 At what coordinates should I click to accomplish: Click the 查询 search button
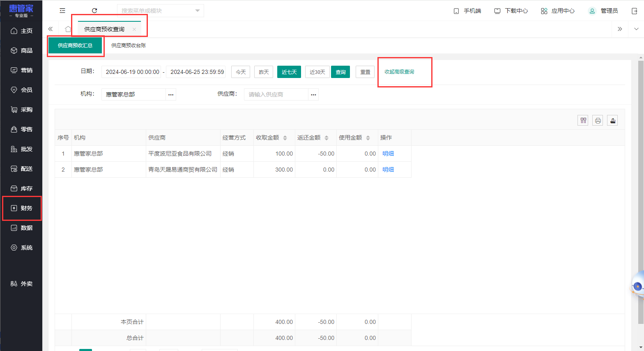click(340, 72)
